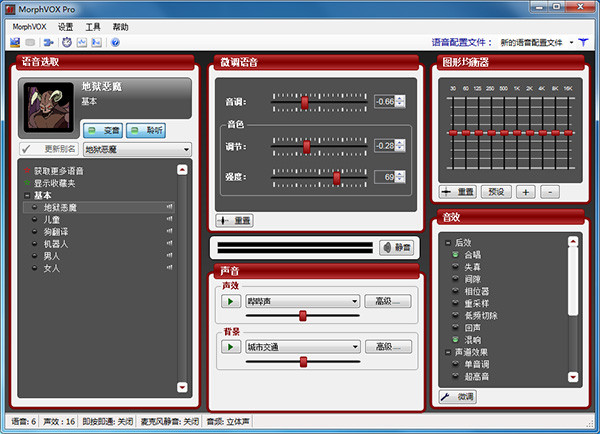
Task: Click the waveform graph toolbar icon
Action: (x=82, y=42)
